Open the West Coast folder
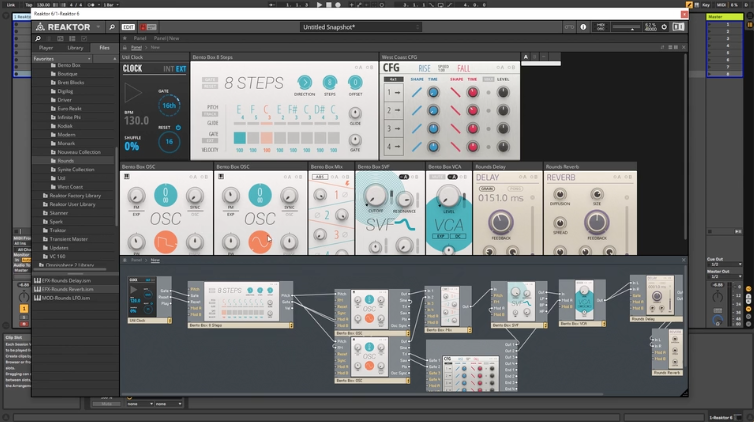Screen dimensions: 754x422 (70, 187)
